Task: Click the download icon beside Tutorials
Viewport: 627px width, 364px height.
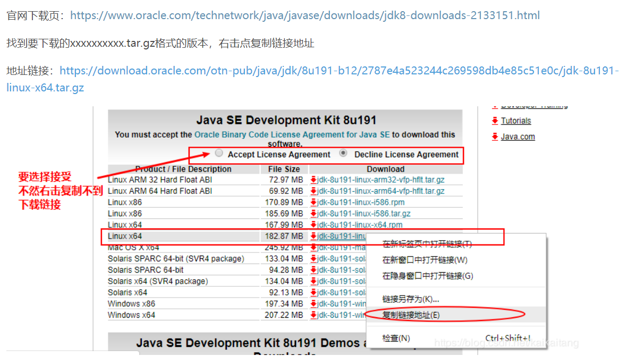Action: pyautogui.click(x=495, y=121)
